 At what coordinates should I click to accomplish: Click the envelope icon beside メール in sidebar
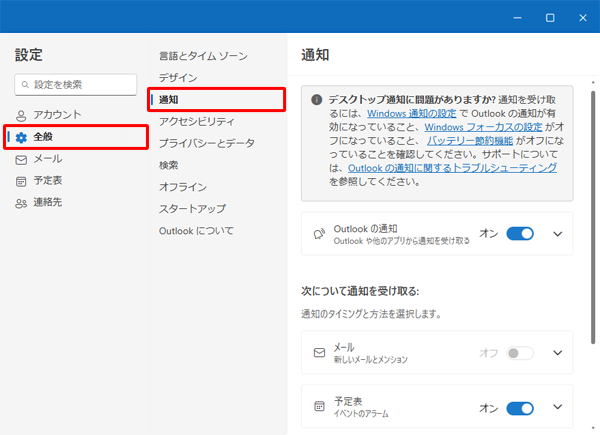click(21, 160)
